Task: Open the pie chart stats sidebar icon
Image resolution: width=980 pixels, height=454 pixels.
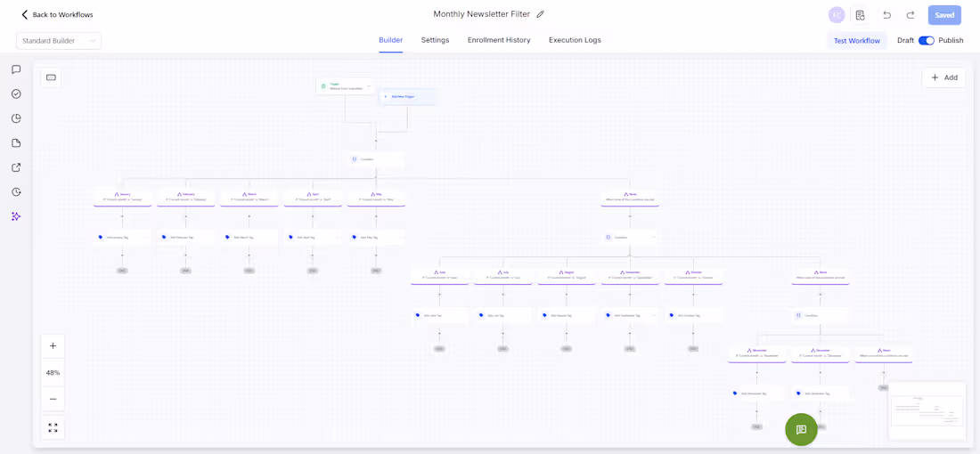Action: [x=16, y=118]
